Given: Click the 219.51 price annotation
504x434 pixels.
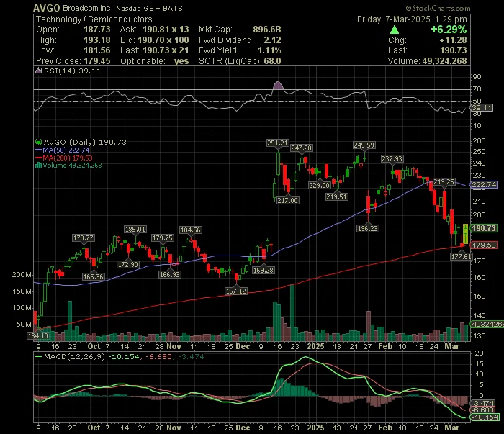Looking at the screenshot, I should click(336, 197).
